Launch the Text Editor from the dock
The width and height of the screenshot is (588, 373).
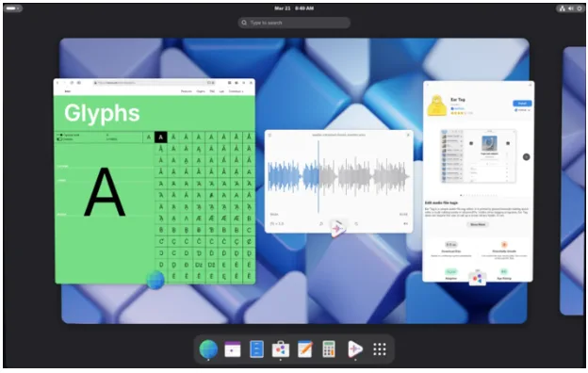pos(305,349)
